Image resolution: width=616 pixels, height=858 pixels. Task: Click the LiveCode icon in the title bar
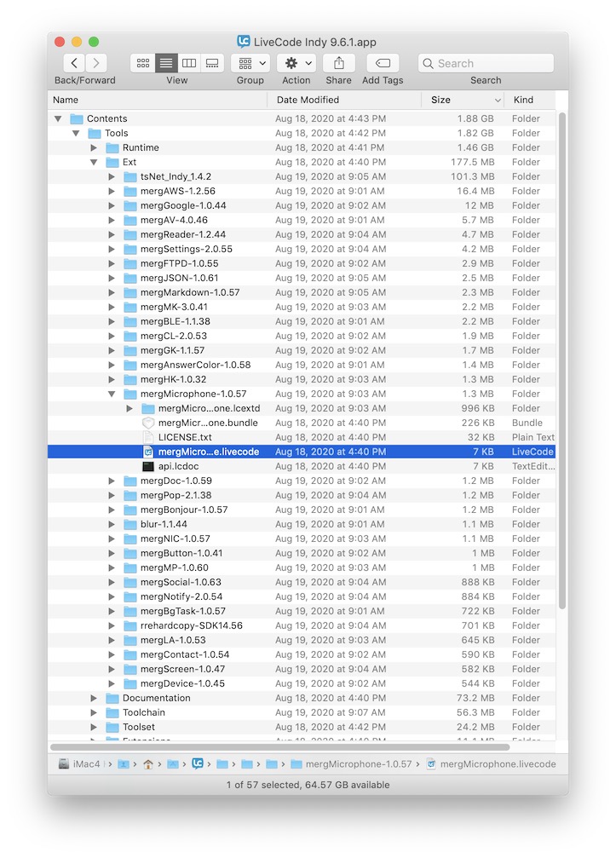click(x=244, y=42)
